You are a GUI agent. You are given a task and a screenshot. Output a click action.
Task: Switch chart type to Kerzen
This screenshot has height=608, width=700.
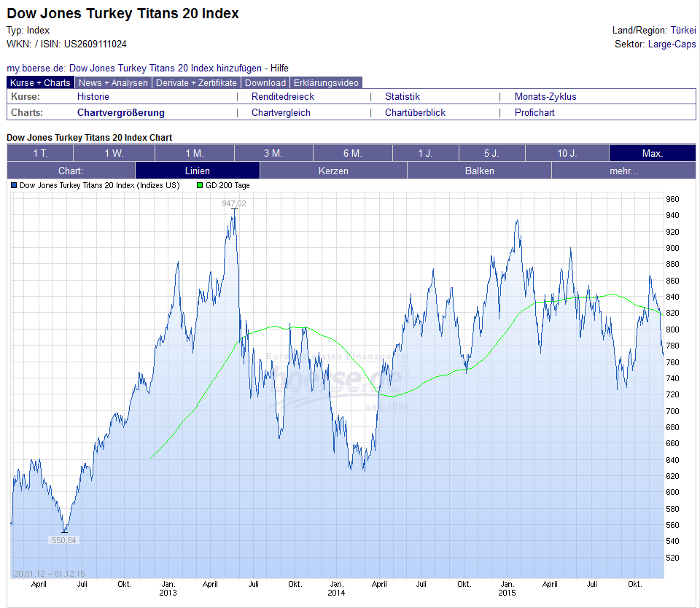[333, 171]
